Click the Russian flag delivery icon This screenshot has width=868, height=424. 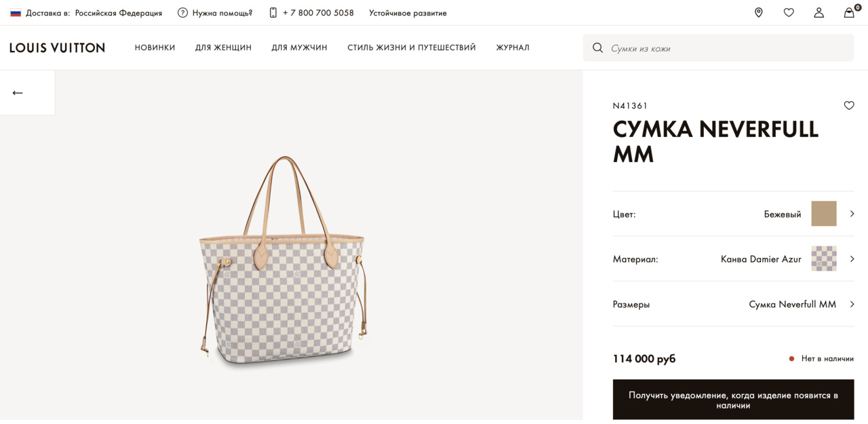(x=16, y=13)
